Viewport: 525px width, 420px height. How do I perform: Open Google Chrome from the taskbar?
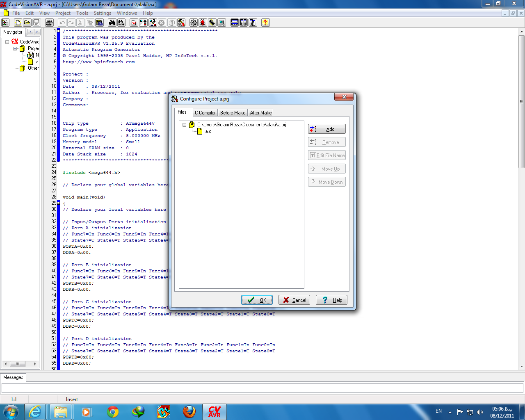[113, 412]
